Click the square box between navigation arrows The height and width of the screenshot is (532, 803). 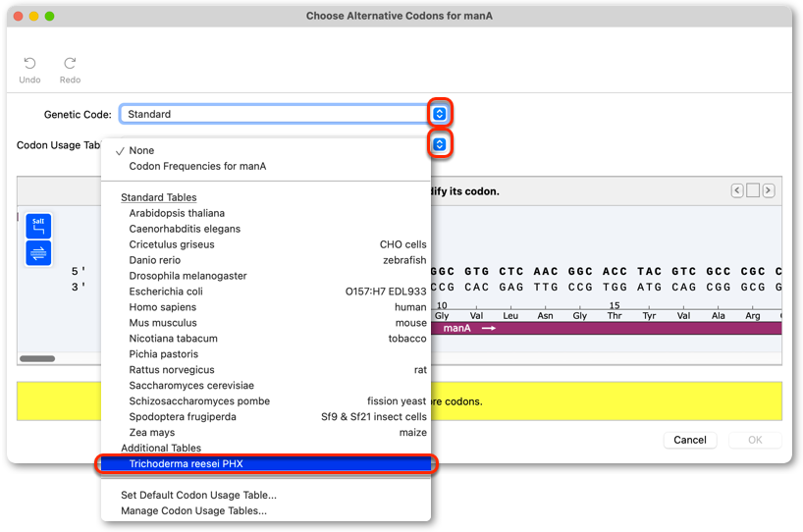(x=753, y=191)
